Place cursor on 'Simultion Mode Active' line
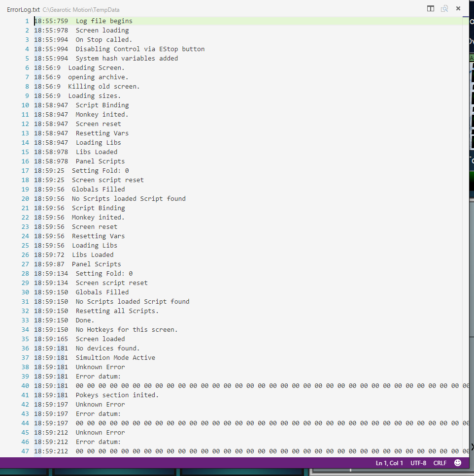474x476 pixels. (x=115, y=358)
